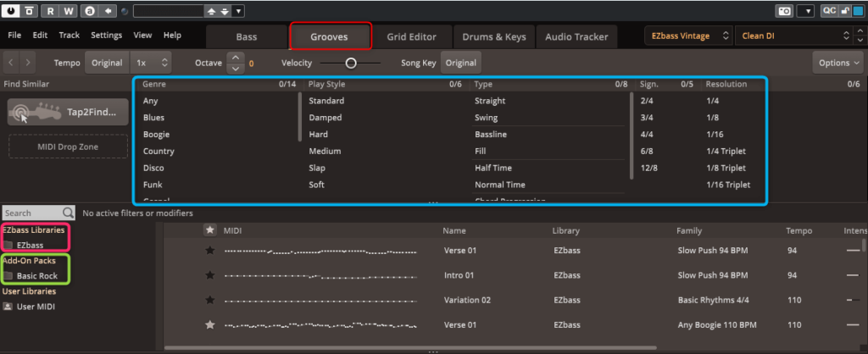The height and width of the screenshot is (354, 868).
Task: Click the magnifying glass search icon
Action: [x=68, y=213]
